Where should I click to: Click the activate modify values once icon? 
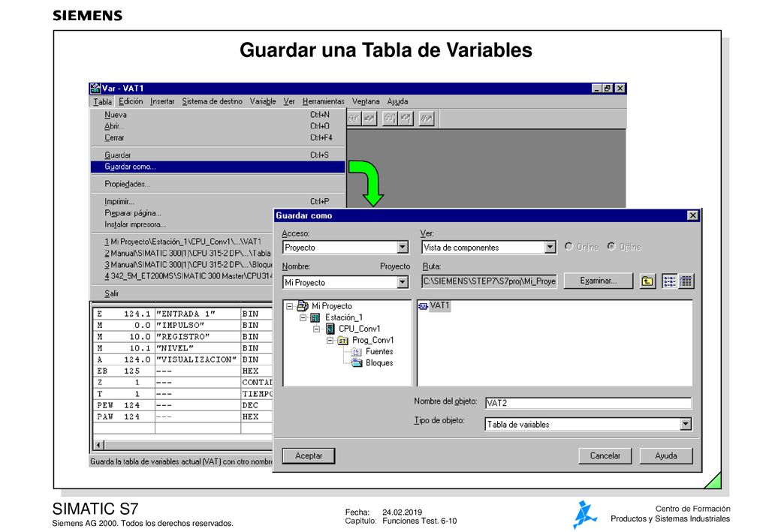click(406, 119)
